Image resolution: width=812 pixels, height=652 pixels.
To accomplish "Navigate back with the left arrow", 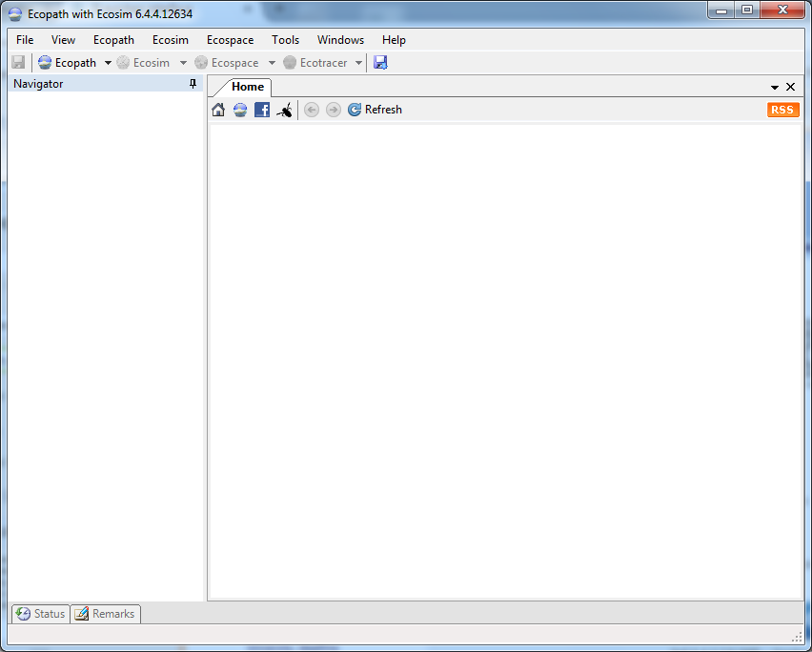I will 312,110.
